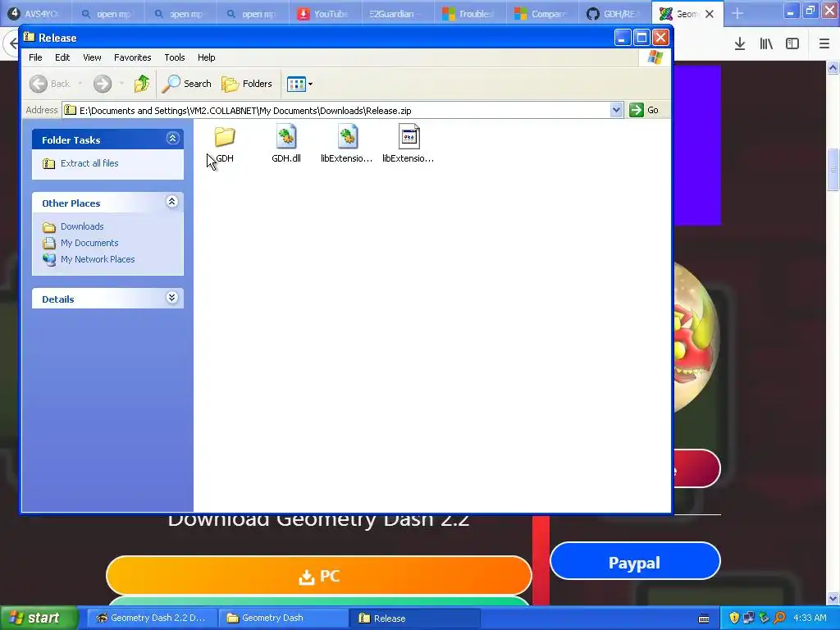840x630 pixels.
Task: Click the My Network Places icon
Action: point(48,259)
